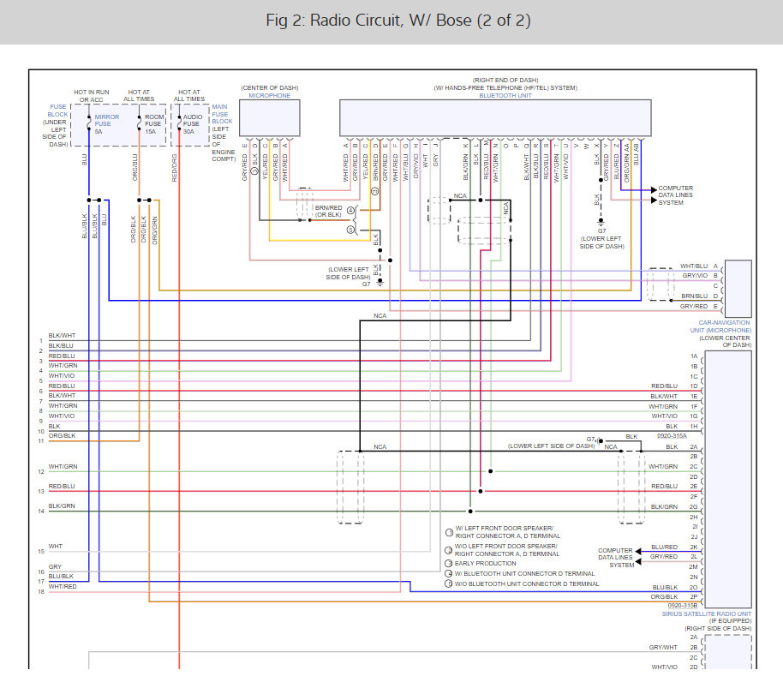
Task: Select circled note 3 Early Production marker
Action: (x=448, y=563)
